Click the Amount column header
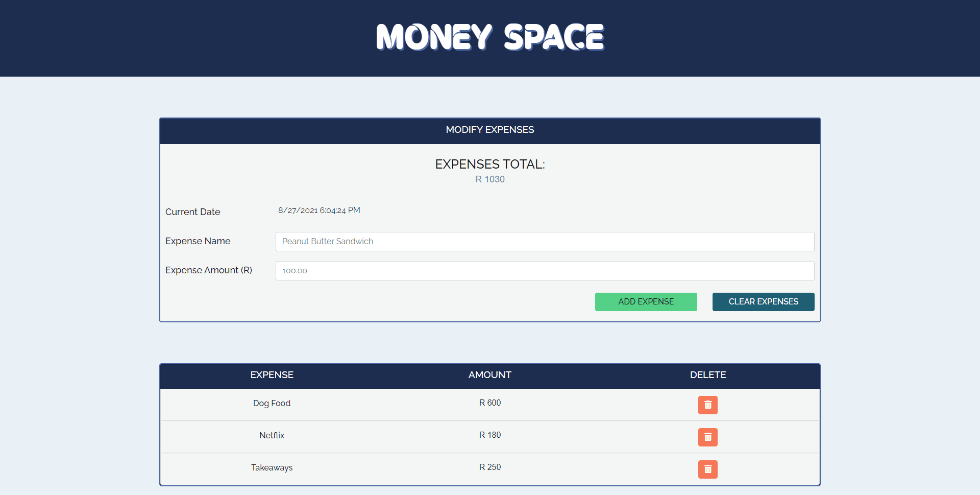 pos(490,375)
